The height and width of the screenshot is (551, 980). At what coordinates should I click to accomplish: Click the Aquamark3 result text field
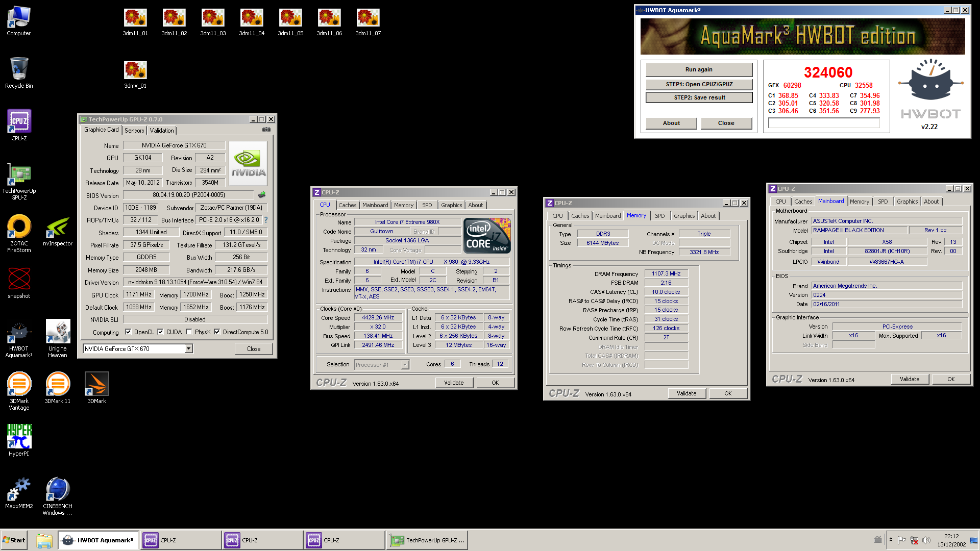pos(824,123)
